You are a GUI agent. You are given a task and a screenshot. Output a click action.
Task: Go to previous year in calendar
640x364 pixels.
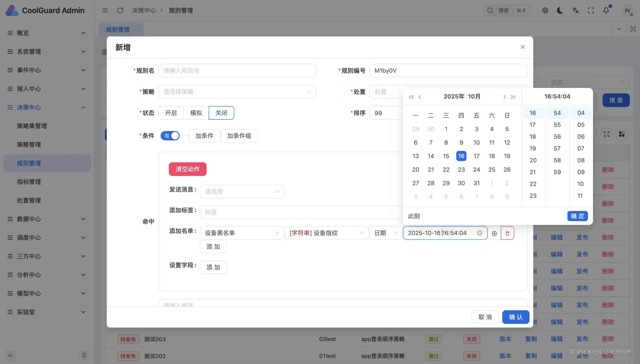(x=411, y=97)
